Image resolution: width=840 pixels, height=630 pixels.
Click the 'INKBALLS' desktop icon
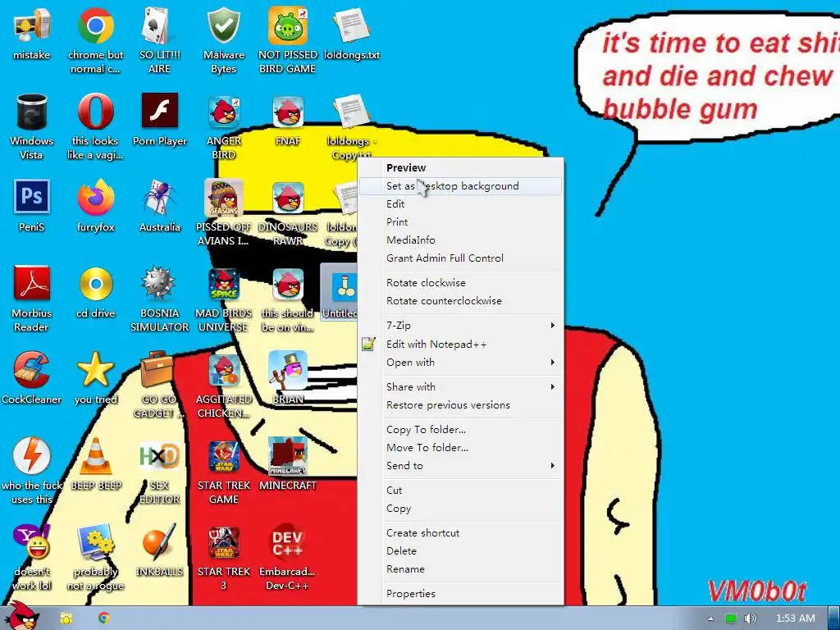point(160,551)
